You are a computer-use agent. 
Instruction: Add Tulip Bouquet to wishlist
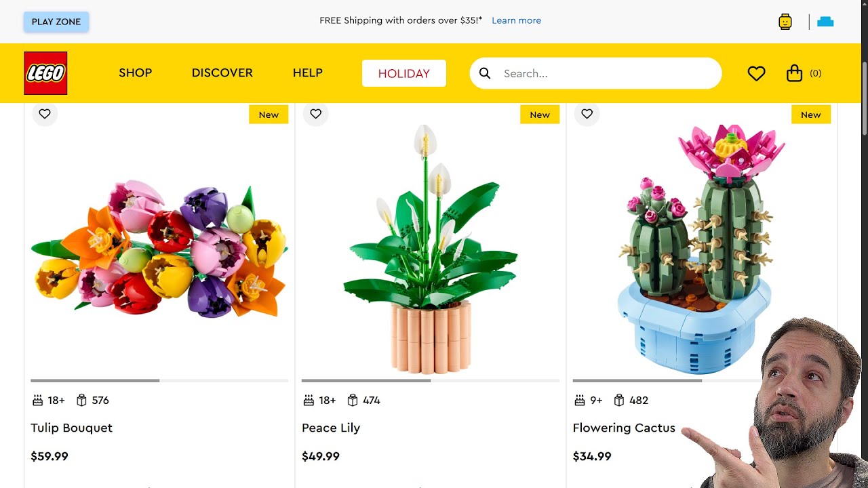[45, 114]
